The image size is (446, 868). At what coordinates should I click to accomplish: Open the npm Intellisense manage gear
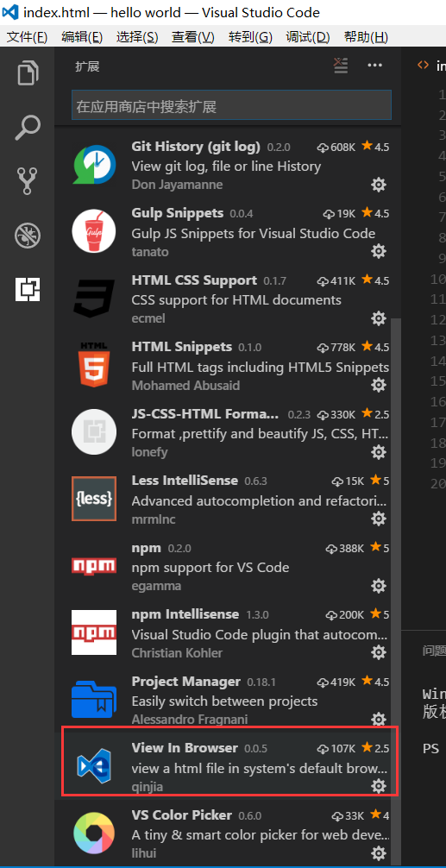pyautogui.click(x=379, y=652)
